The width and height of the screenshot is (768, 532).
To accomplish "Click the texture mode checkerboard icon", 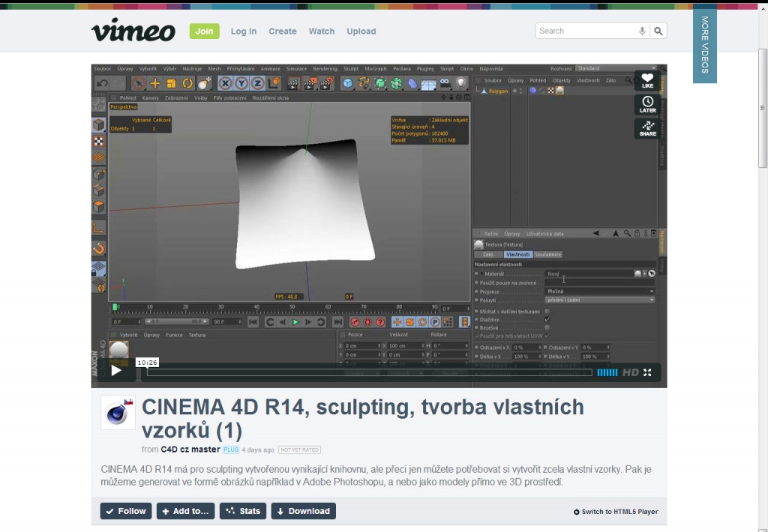I will pyautogui.click(x=99, y=142).
